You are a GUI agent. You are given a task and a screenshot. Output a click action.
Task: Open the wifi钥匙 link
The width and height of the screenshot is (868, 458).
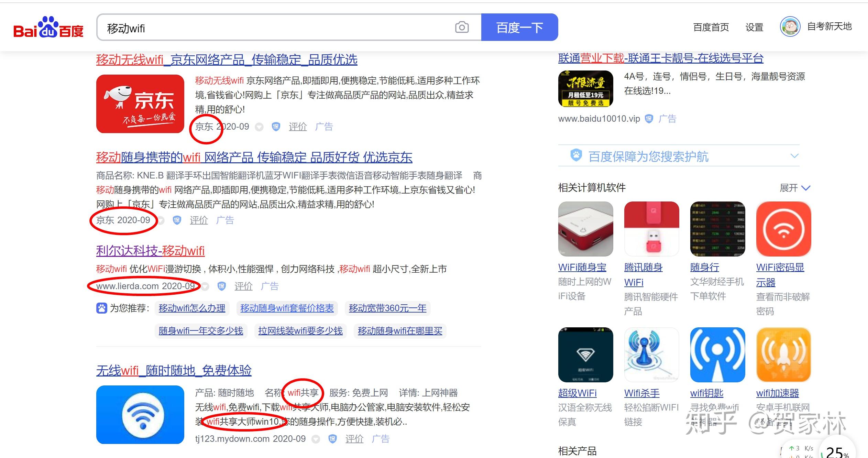click(x=706, y=393)
